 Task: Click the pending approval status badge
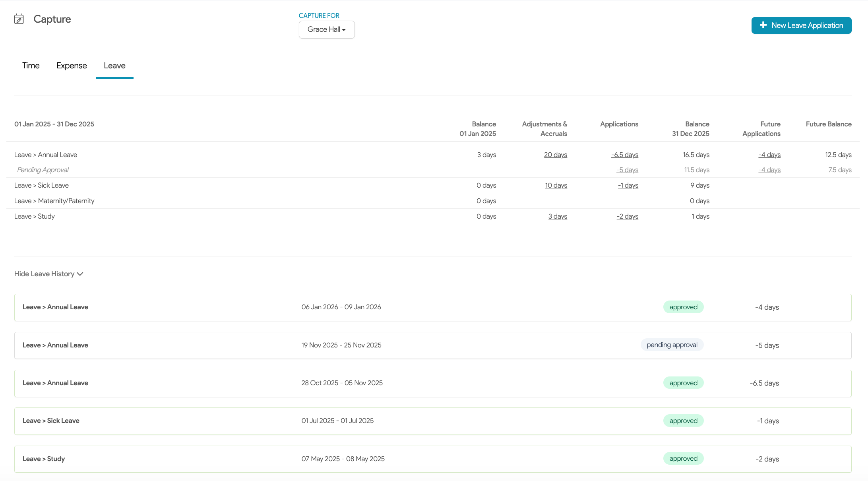click(672, 345)
